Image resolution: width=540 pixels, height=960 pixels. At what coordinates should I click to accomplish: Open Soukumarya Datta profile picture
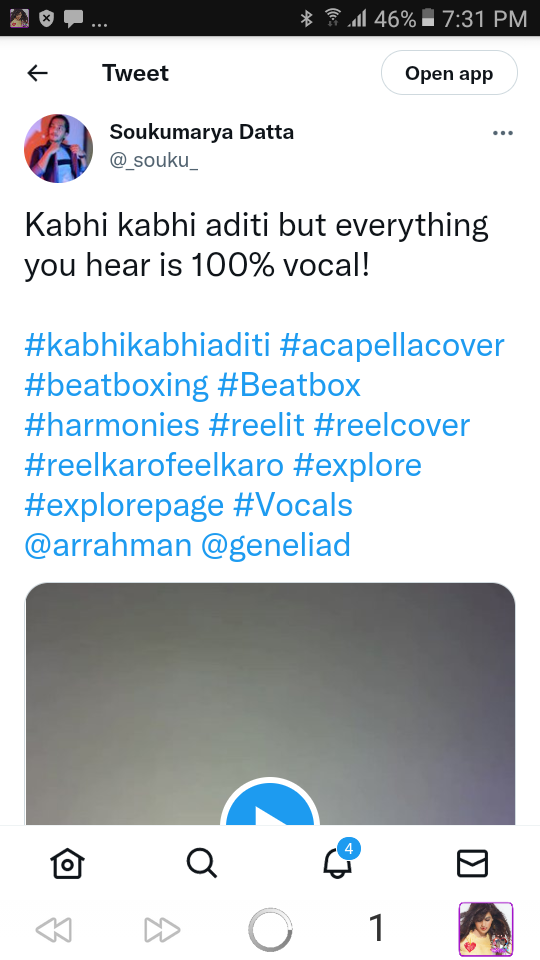click(59, 148)
